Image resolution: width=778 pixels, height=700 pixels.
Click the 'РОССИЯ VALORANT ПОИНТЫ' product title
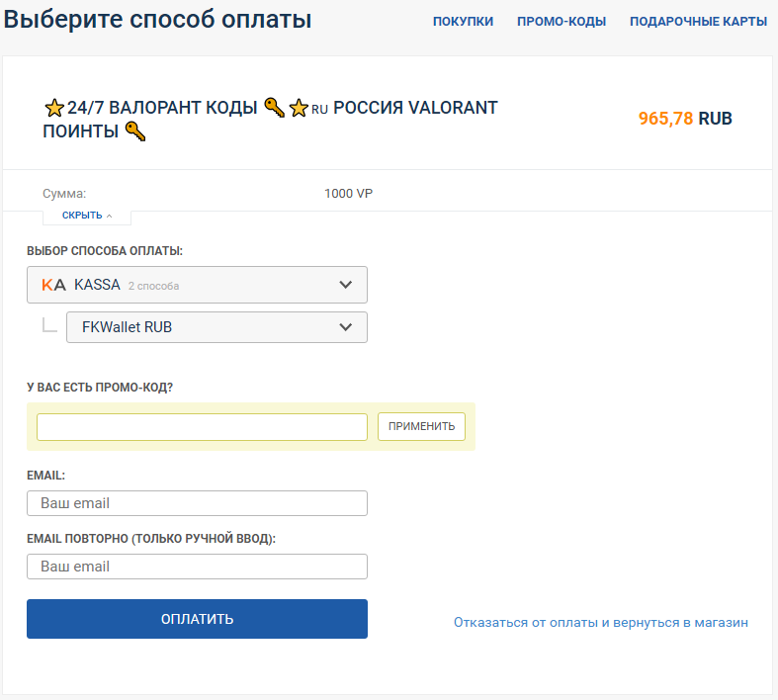415,108
